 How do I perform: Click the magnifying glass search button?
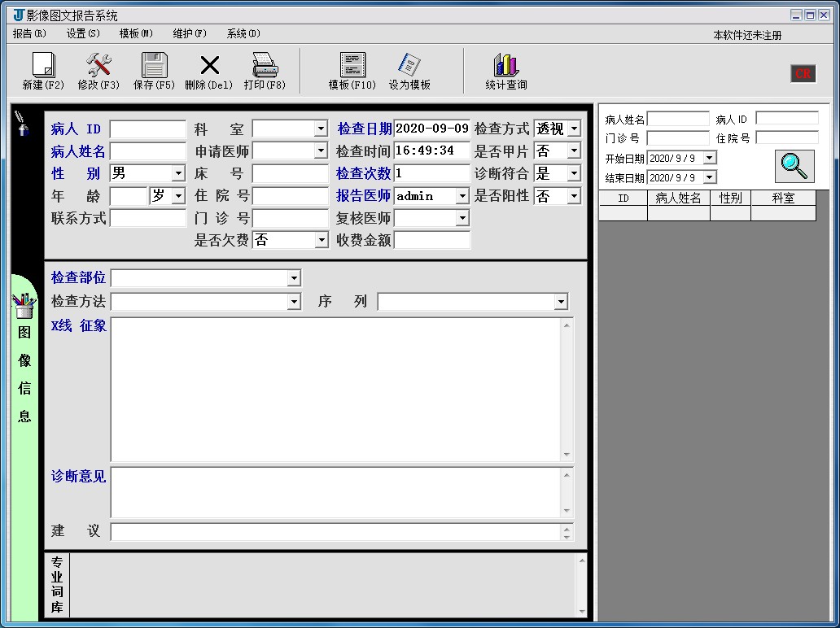pyautogui.click(x=794, y=167)
